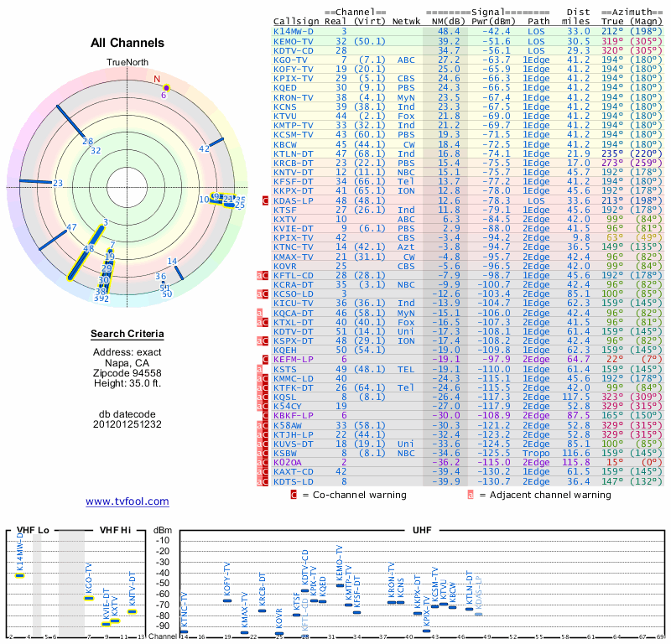The width and height of the screenshot is (671, 644).
Task: Click the K14MW-D bar in VHF Lo chart
Action: tap(19, 575)
